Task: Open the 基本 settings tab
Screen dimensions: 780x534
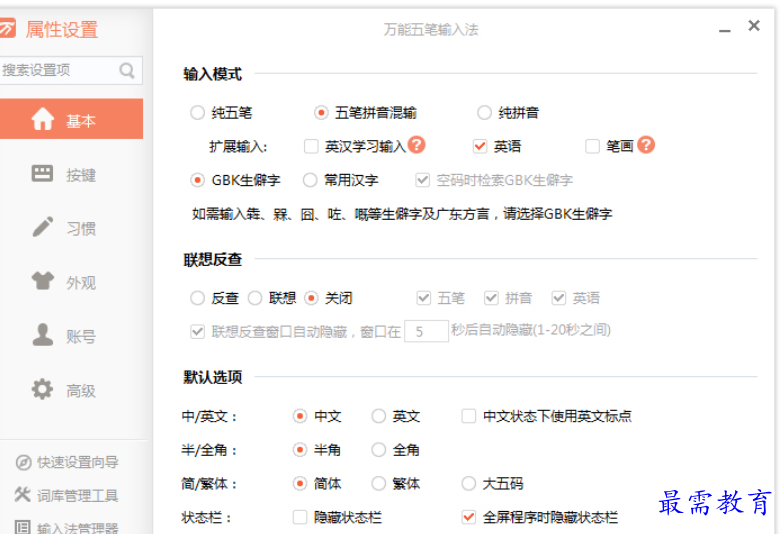Action: coord(71,119)
